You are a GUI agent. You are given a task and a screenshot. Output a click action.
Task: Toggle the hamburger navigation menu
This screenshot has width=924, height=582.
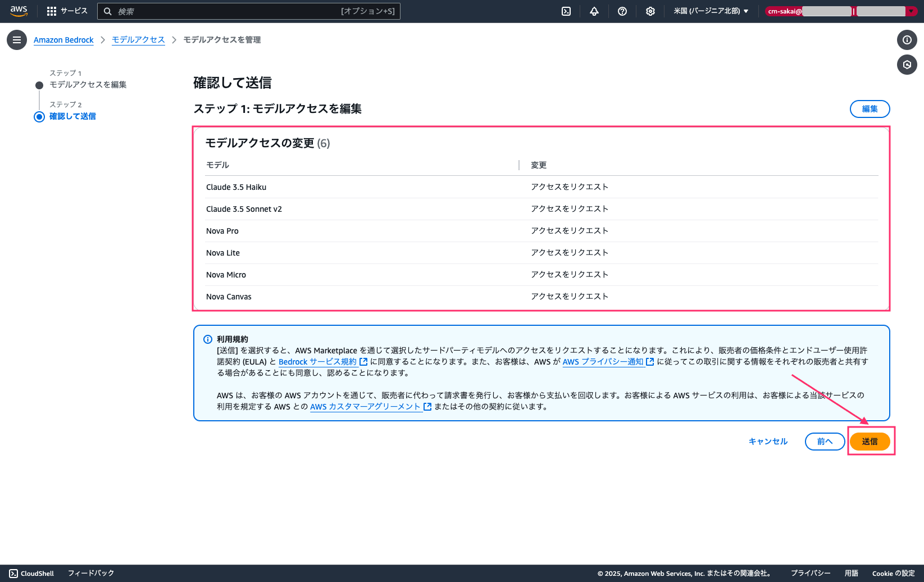17,40
